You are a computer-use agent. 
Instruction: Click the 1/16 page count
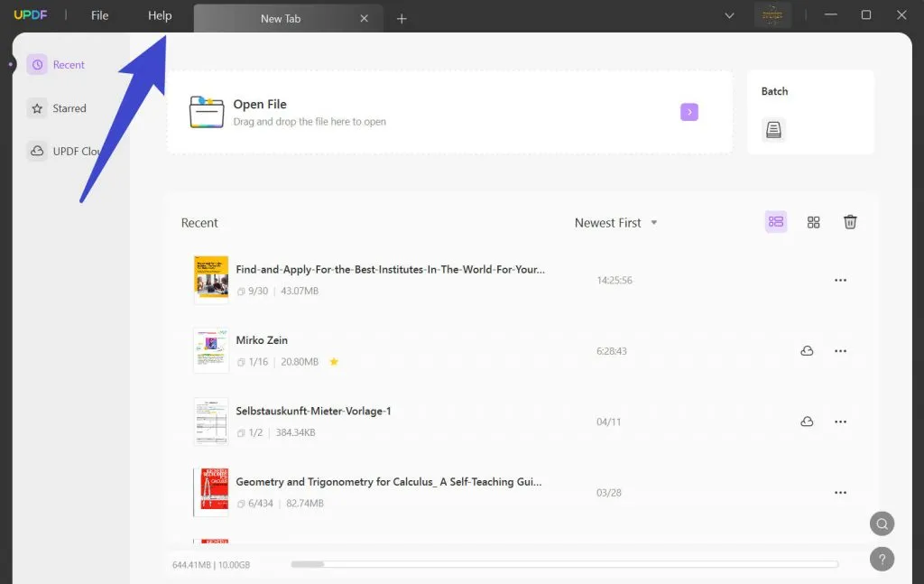coord(258,362)
